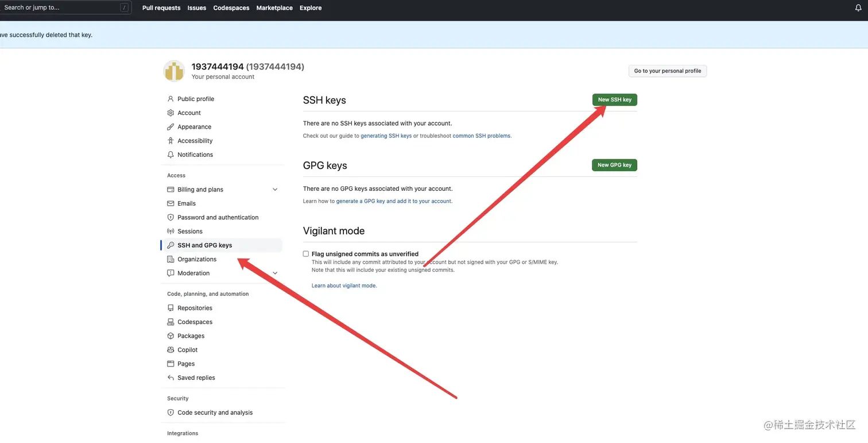Screen dimensions: 868x443
Task: Click the Packages box icon
Action: pyautogui.click(x=170, y=336)
